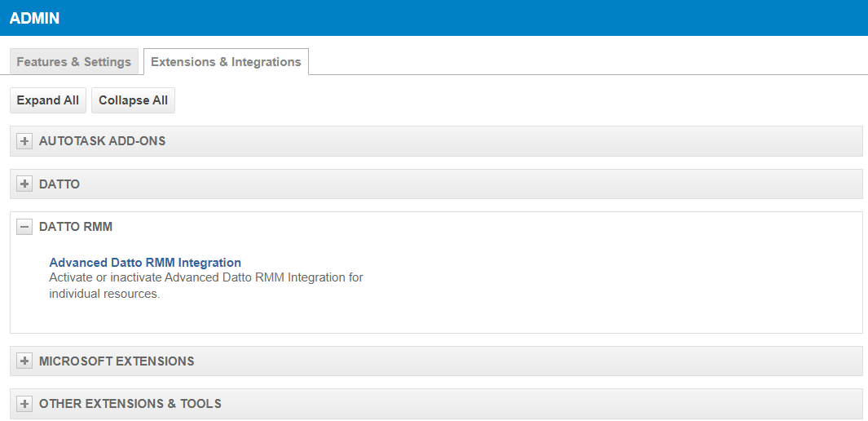Image resolution: width=868 pixels, height=421 pixels.
Task: Click AUTOTASK ADD-ONS section header text
Action: (x=103, y=141)
